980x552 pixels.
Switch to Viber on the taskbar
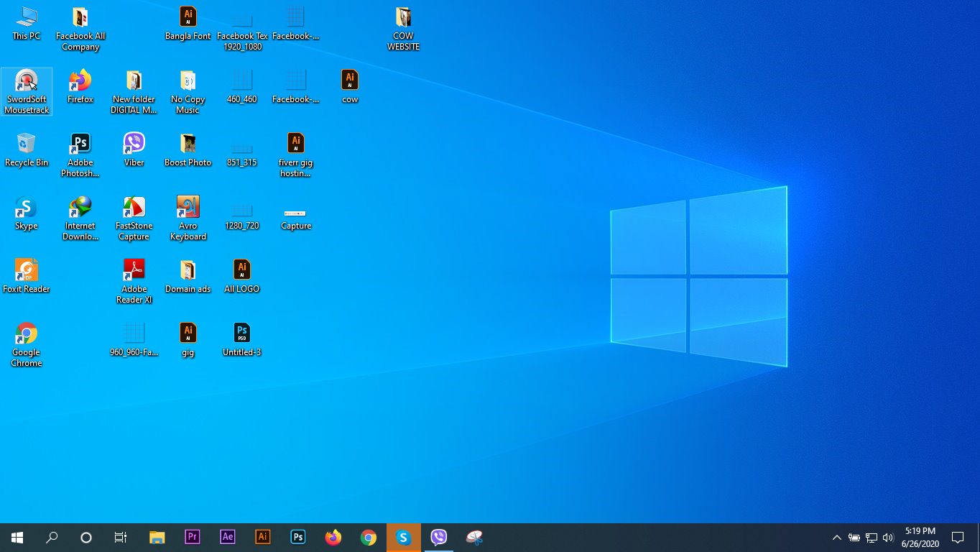point(439,538)
